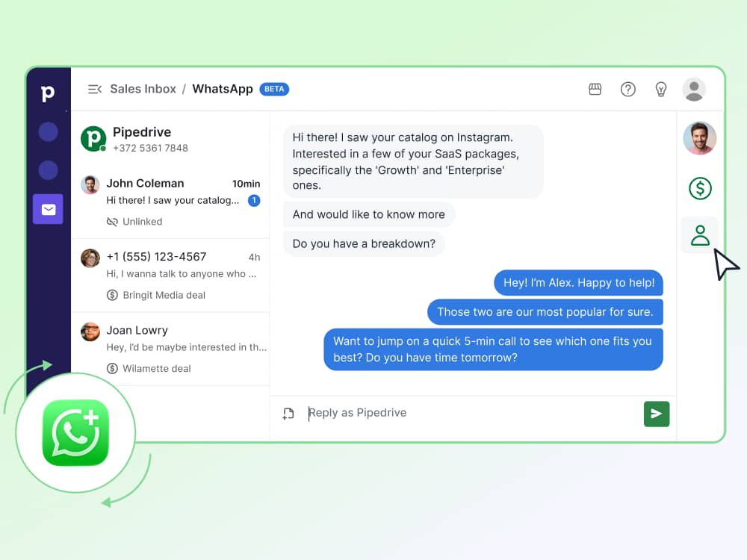Open the mail inbox sidebar icon
747x560 pixels.
click(x=48, y=209)
